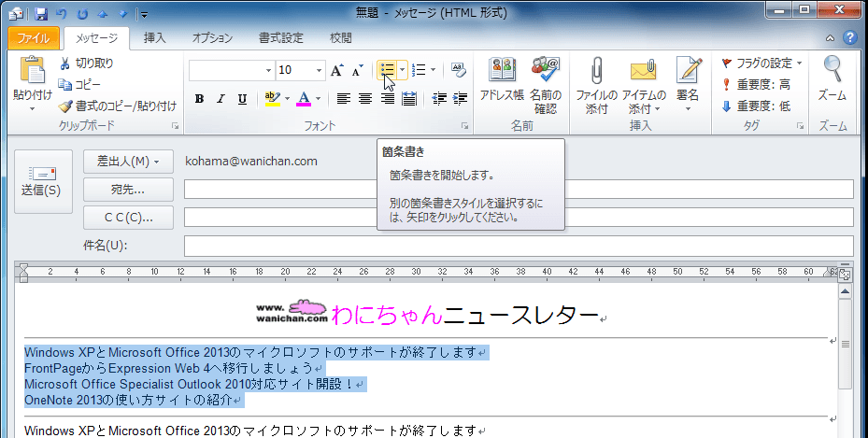Open the Paste (貼り付け) options arrow
Screen dimensions: 868x438
coord(32,108)
